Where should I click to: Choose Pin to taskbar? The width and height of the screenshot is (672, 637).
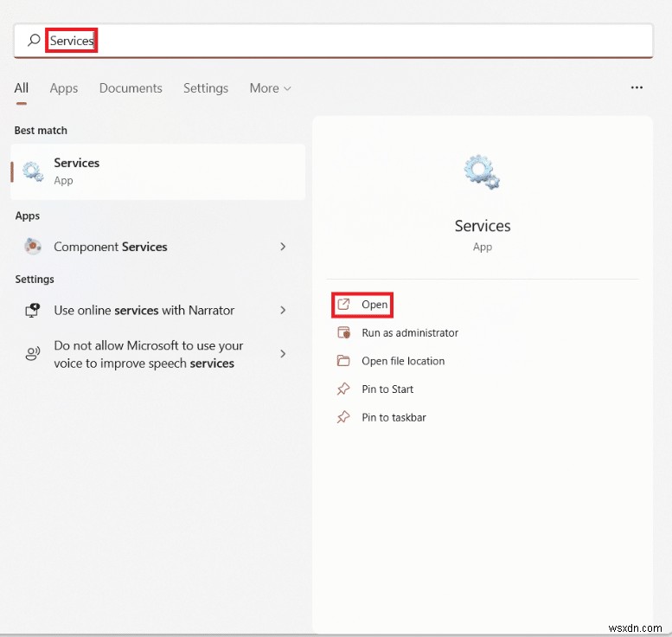[394, 418]
